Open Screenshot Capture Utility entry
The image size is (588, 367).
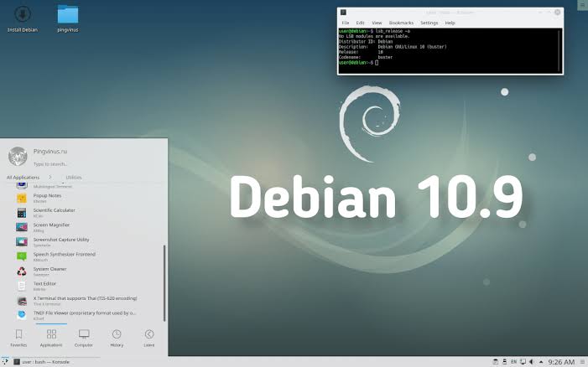(60, 240)
